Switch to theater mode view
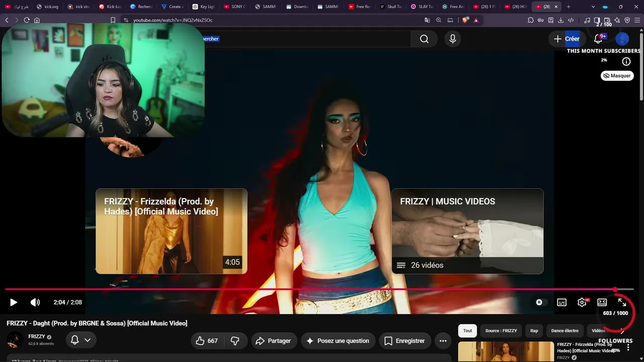 point(602,302)
